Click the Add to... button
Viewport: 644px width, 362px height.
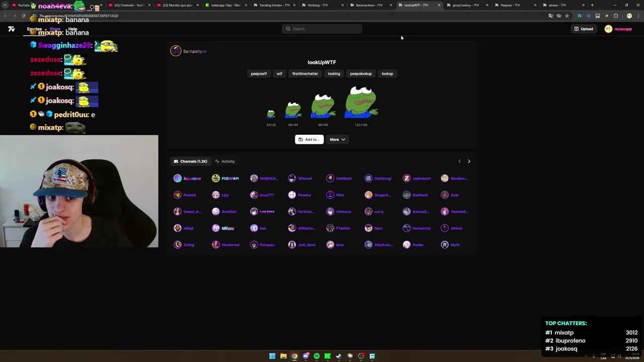coord(309,139)
